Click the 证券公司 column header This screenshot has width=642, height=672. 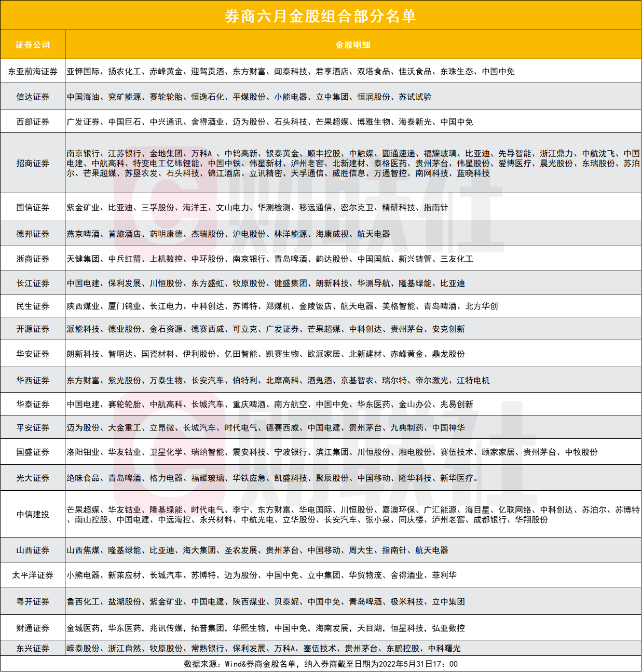click(33, 45)
